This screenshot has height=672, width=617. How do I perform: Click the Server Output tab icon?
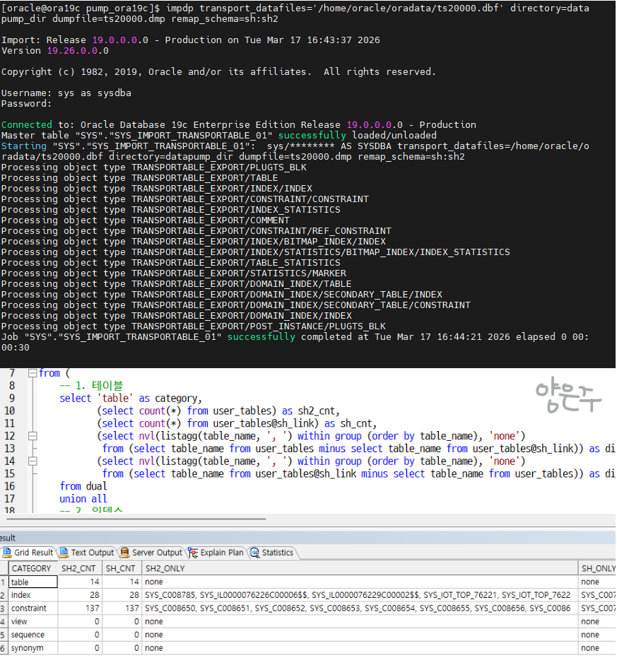point(125,553)
